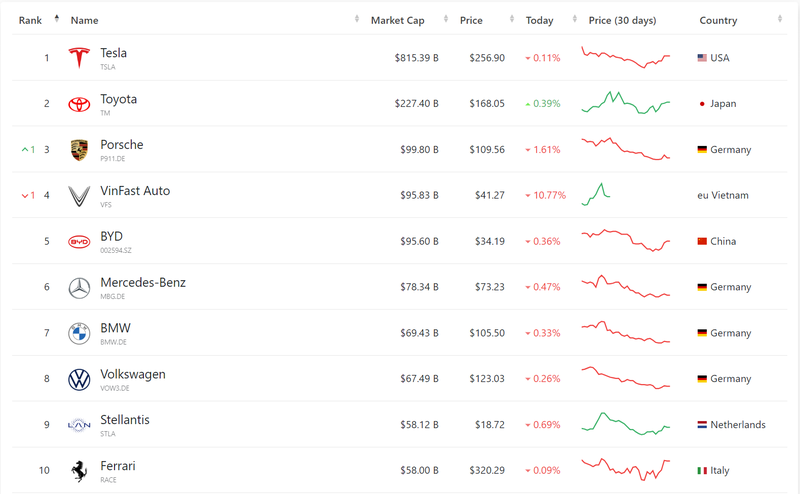The image size is (800, 494).
Task: Click the Mercedes-Benz star logo
Action: pyautogui.click(x=79, y=288)
